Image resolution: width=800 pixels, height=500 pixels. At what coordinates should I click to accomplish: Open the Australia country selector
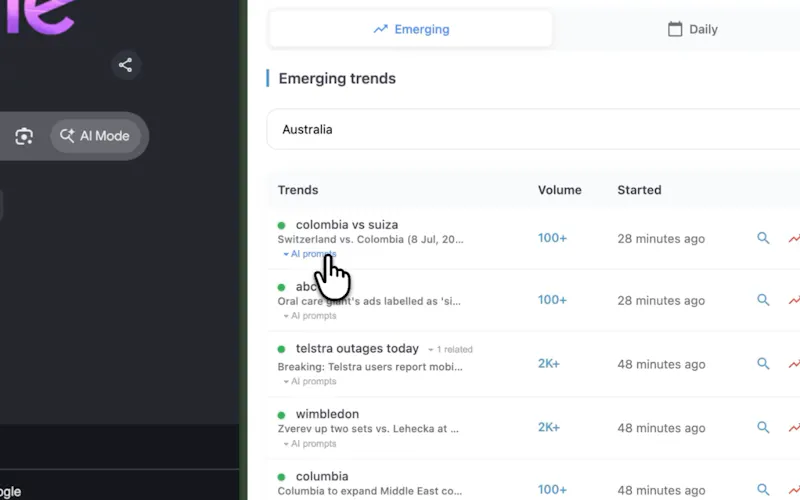533,130
